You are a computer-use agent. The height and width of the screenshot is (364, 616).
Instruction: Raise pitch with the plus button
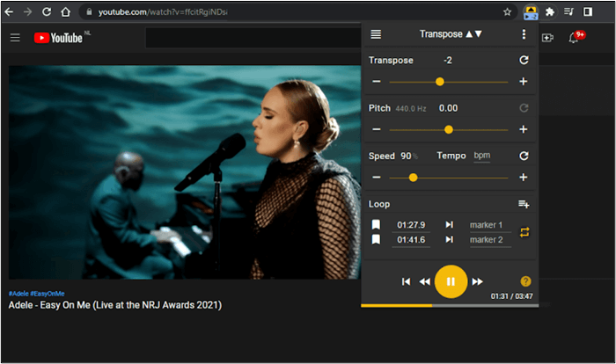(524, 129)
